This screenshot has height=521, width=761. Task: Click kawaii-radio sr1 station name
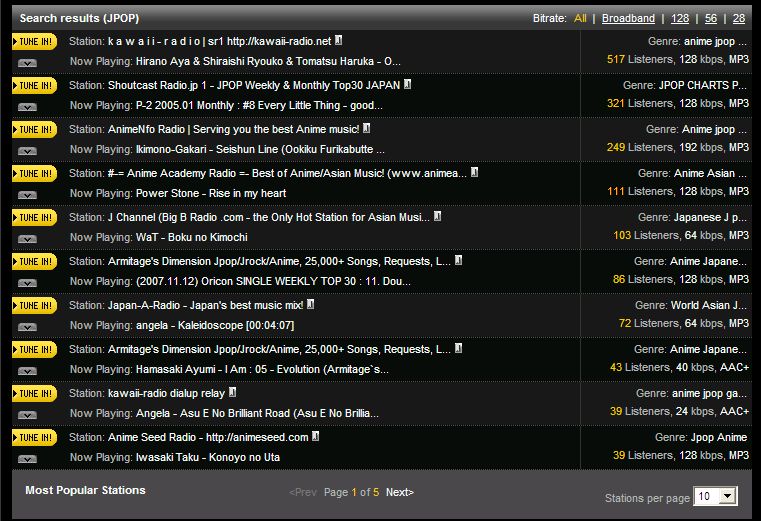tap(219, 41)
